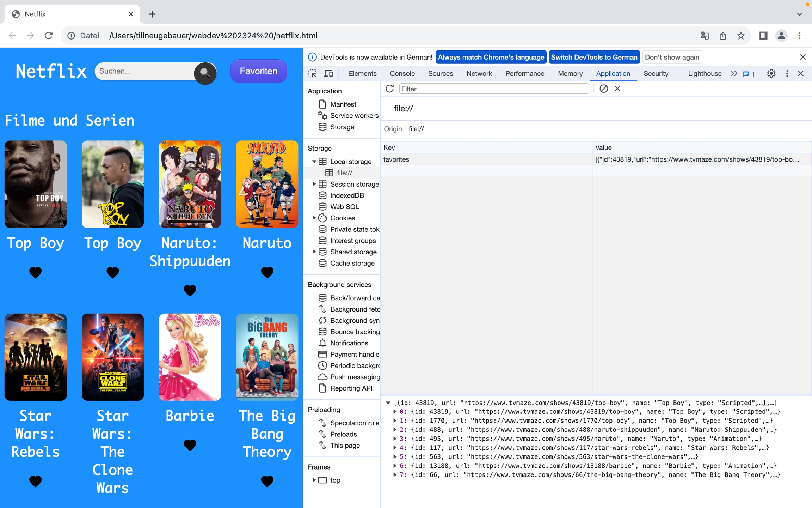Viewport: 812px width, 508px height.
Task: Toggle favorite heart under Barbie
Action: pyautogui.click(x=190, y=445)
